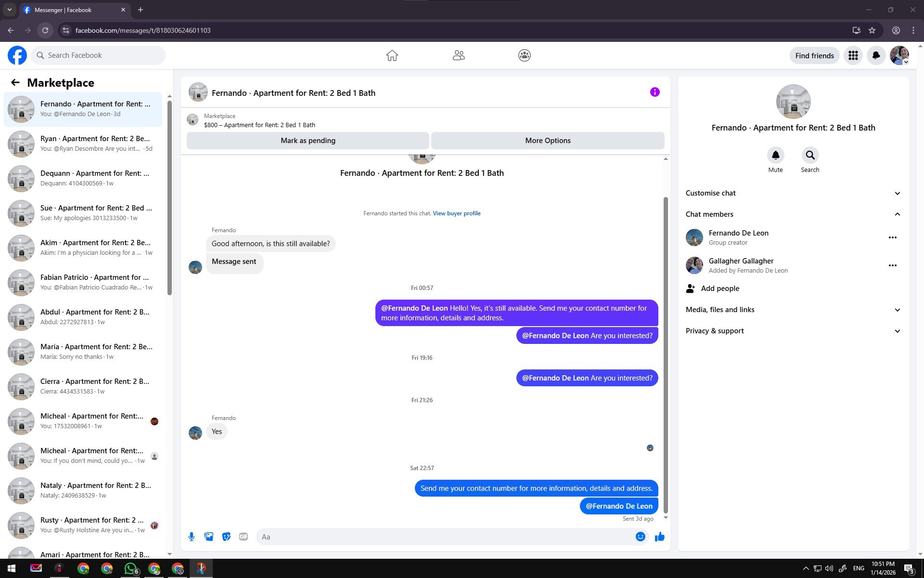Open the Friends tab in top bar
924x578 pixels.
pyautogui.click(x=458, y=55)
